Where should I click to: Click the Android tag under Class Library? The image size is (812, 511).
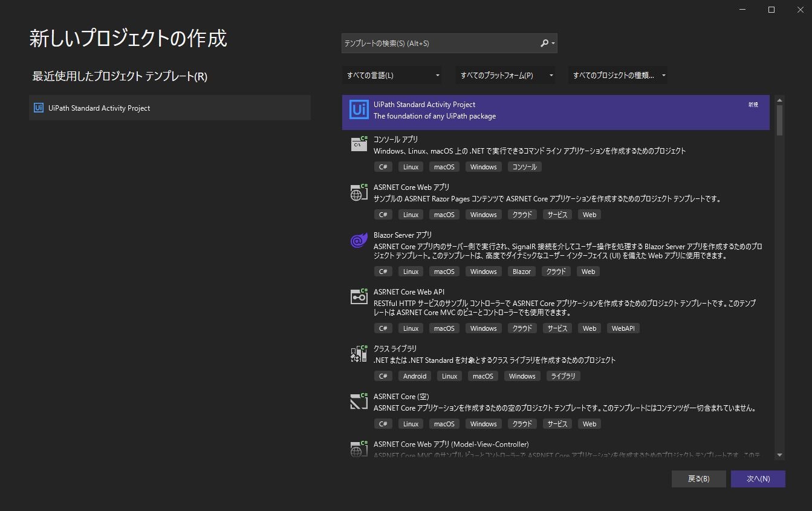(415, 376)
